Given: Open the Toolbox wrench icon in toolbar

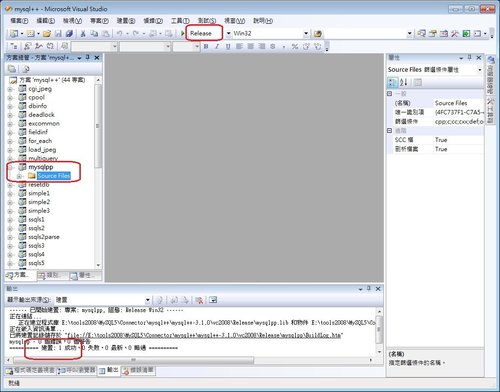Looking at the screenshot, I should 454,33.
